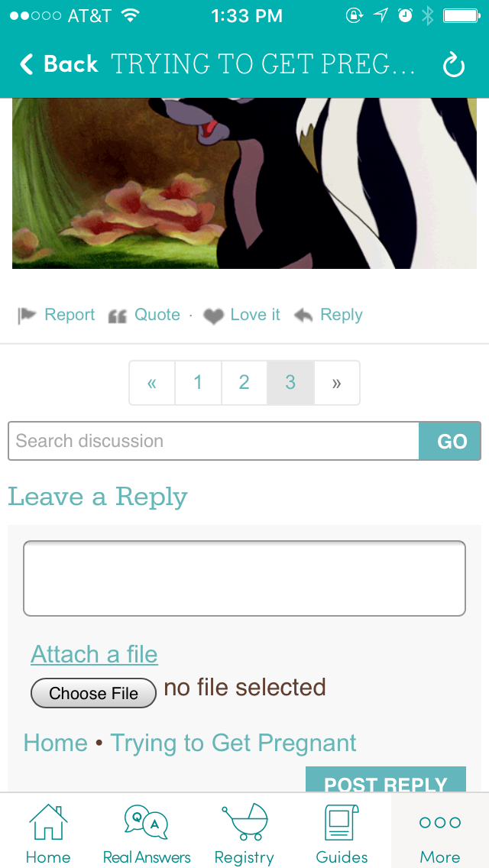
Task: Open Guides tab in bottom bar
Action: (x=342, y=834)
